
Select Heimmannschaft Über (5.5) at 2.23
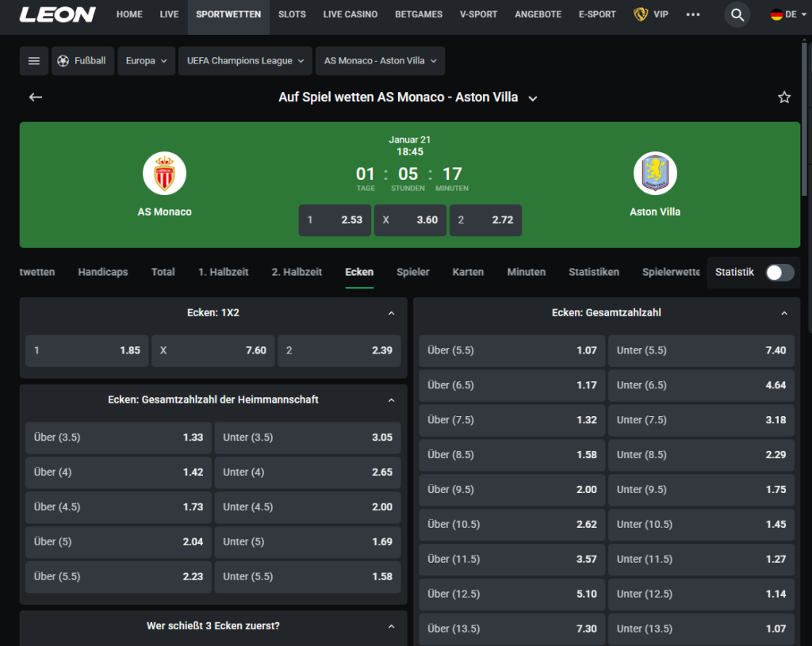119,576
